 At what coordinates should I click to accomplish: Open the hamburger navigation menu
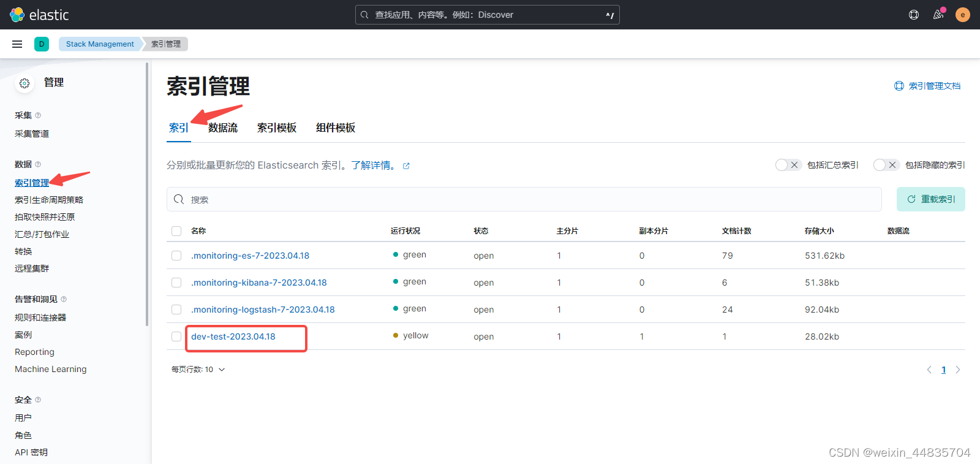17,44
